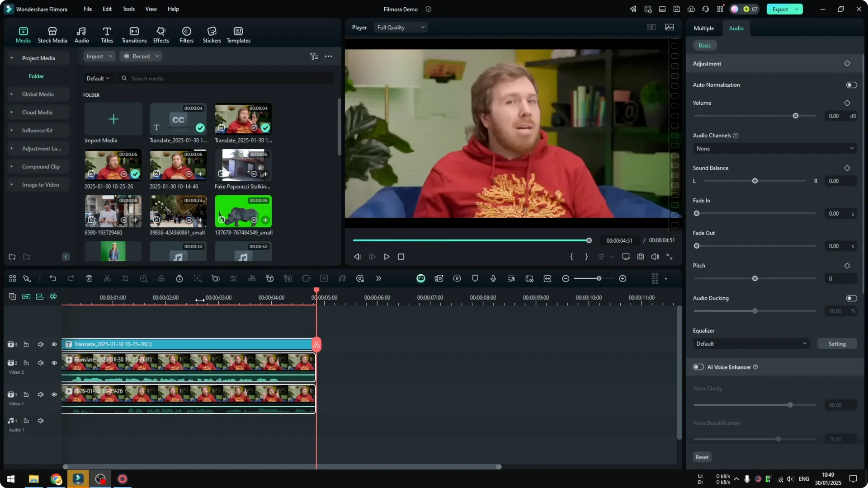
Task: Expand the Compound Clip folder
Action: pos(11,166)
